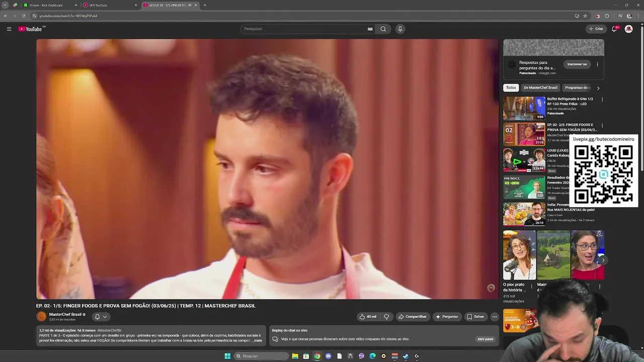644x362 pixels.
Task: Click the Criar button
Action: (596, 29)
